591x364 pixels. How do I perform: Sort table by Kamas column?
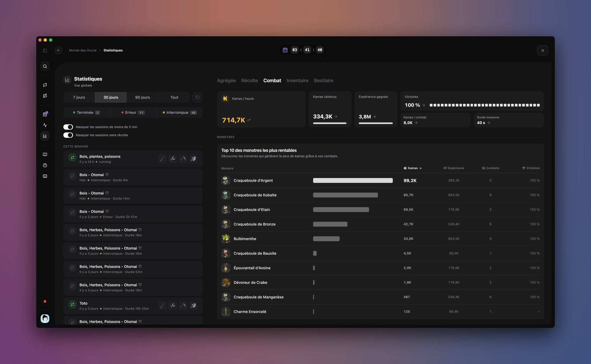point(413,168)
